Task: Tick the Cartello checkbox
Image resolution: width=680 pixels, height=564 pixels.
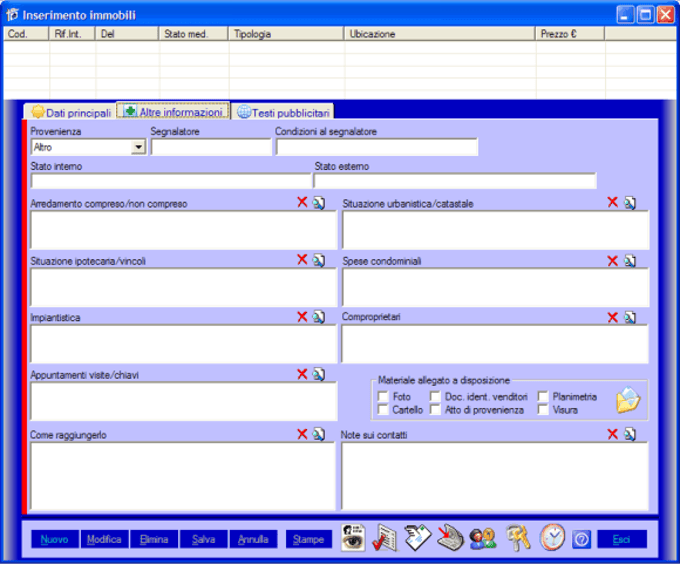Action: click(383, 410)
